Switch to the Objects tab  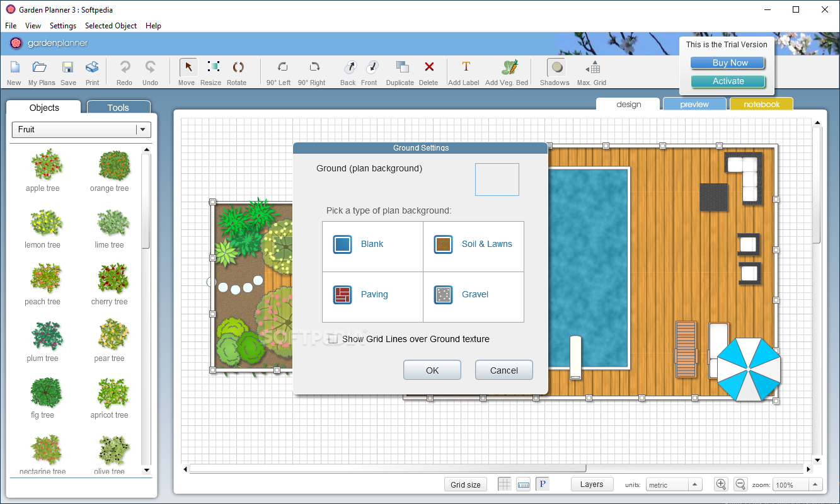(x=44, y=108)
